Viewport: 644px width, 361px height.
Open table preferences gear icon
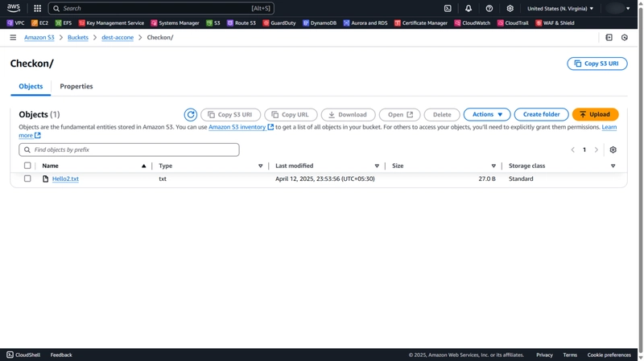click(x=613, y=150)
